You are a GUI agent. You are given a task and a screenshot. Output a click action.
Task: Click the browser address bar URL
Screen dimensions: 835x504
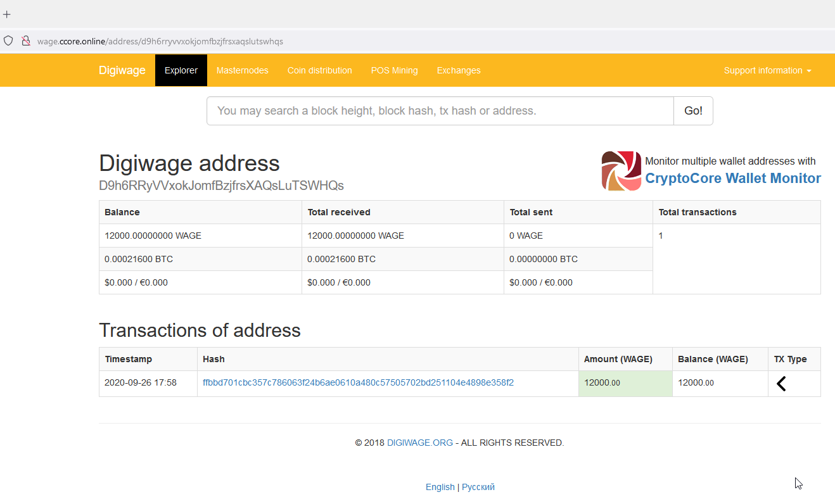(x=160, y=41)
